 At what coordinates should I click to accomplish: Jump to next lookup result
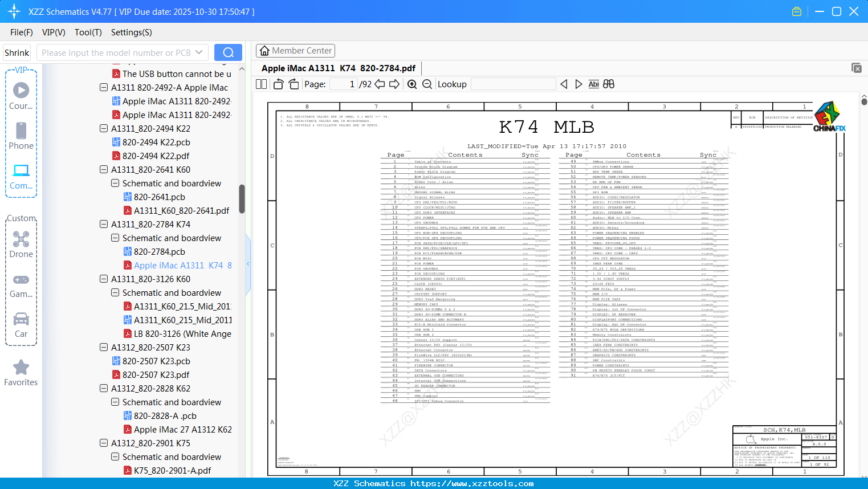(x=578, y=84)
